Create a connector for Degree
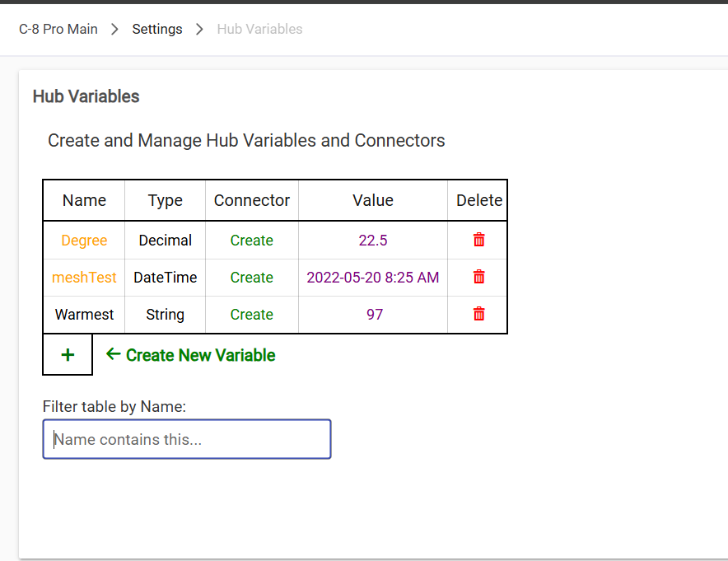 251,241
